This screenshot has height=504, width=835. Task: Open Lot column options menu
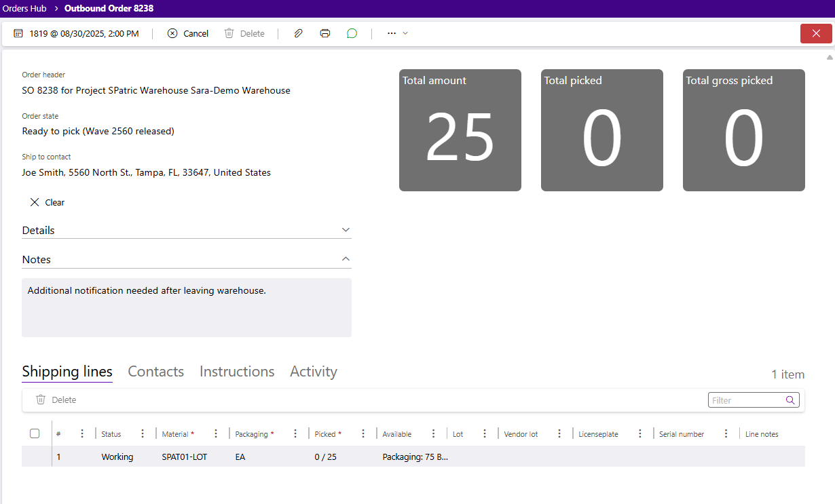[x=485, y=434]
